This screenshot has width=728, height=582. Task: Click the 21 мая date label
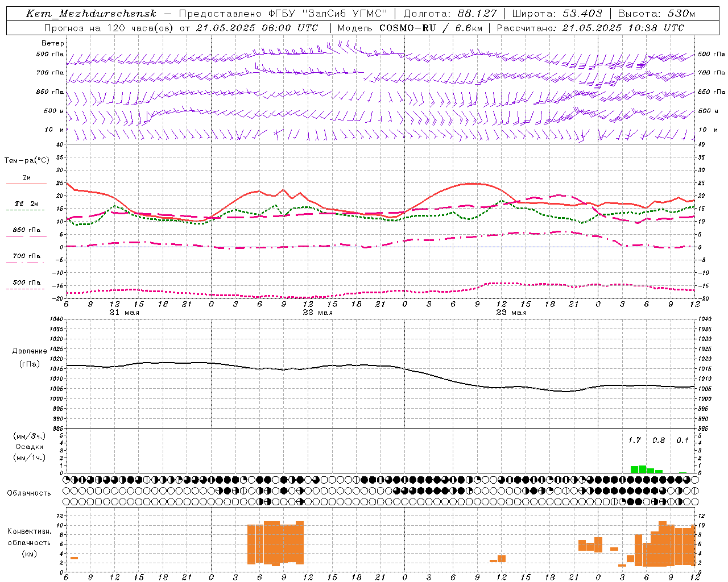pos(124,313)
